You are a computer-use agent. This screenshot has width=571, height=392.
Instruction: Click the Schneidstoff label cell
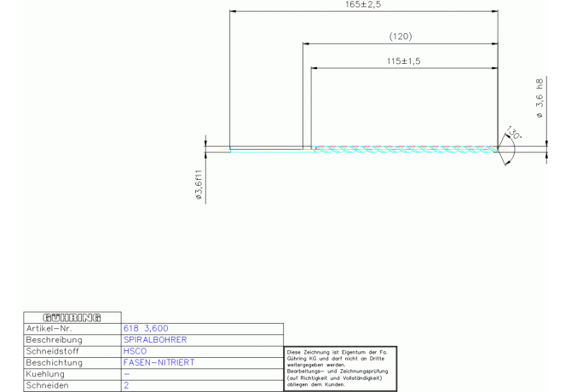pos(72,351)
